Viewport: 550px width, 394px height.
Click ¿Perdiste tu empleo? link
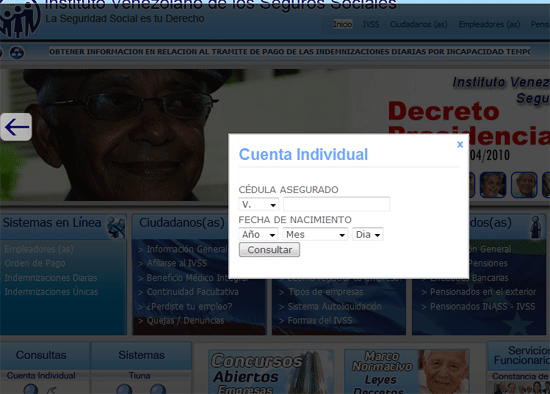click(x=189, y=306)
